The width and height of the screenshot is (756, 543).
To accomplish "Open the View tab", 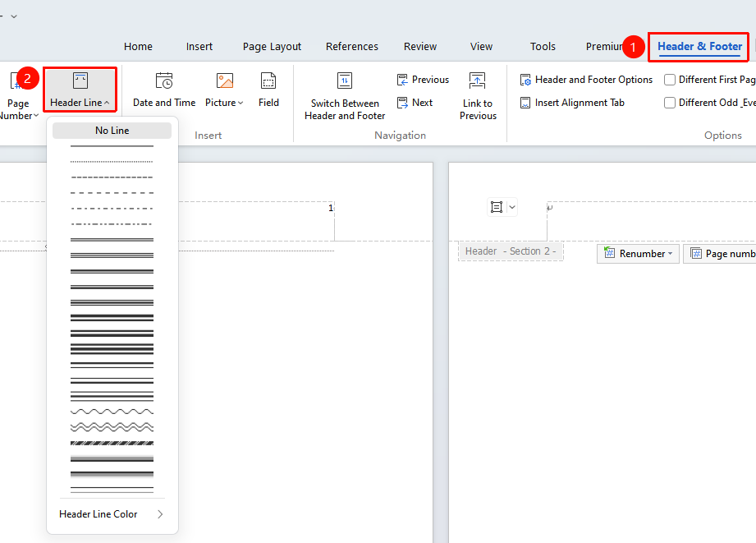I will click(481, 46).
